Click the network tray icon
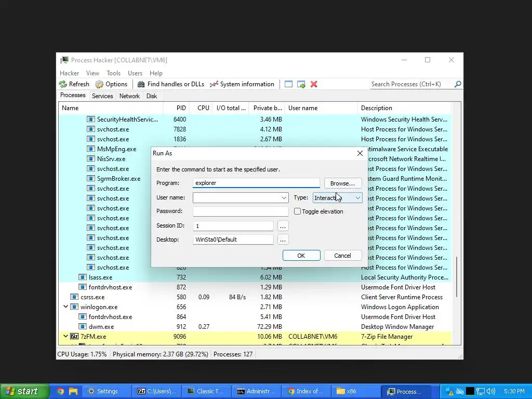Screen dimensions: 532x399 [480, 391]
